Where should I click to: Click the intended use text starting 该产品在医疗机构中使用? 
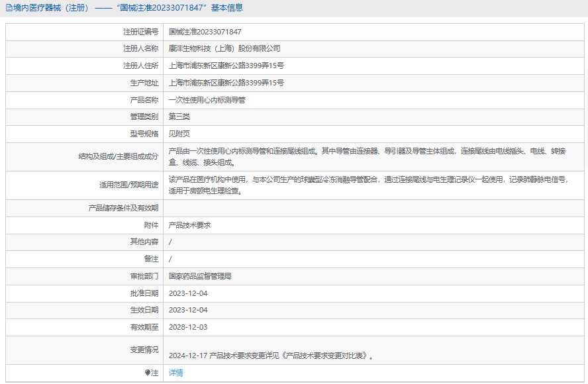pos(369,185)
